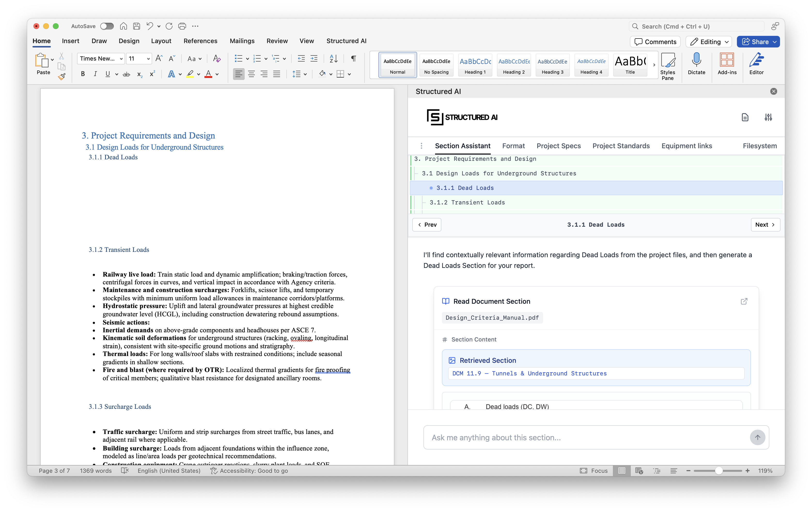Open the Comments button
812x512 pixels.
tap(655, 42)
